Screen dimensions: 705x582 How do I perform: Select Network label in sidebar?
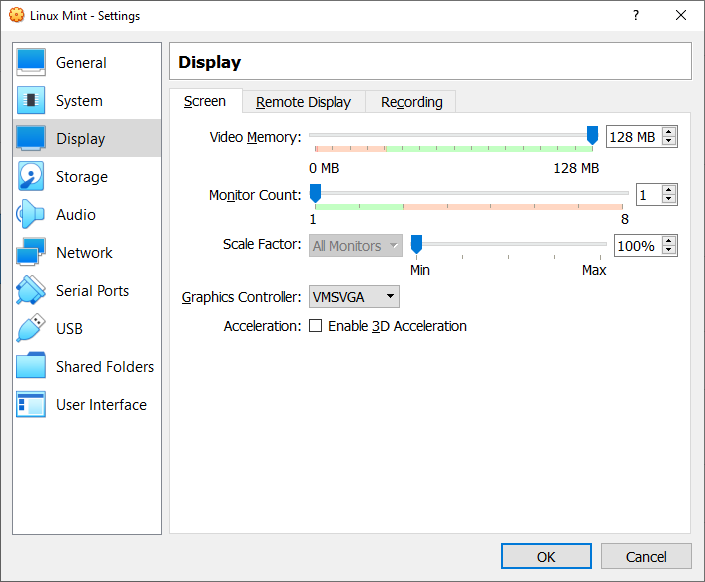[84, 253]
